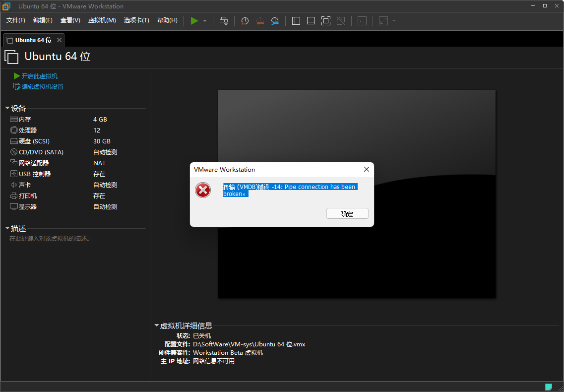Click the Revert to Snapshot icon

[260, 21]
